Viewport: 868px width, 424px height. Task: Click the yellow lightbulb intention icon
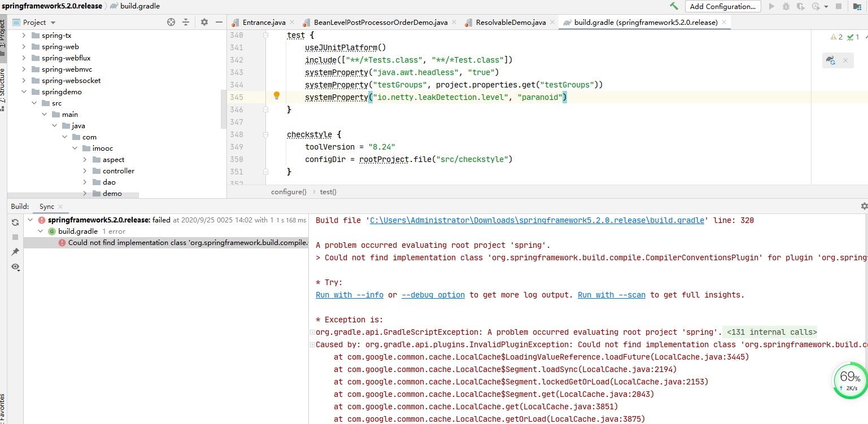(277, 96)
